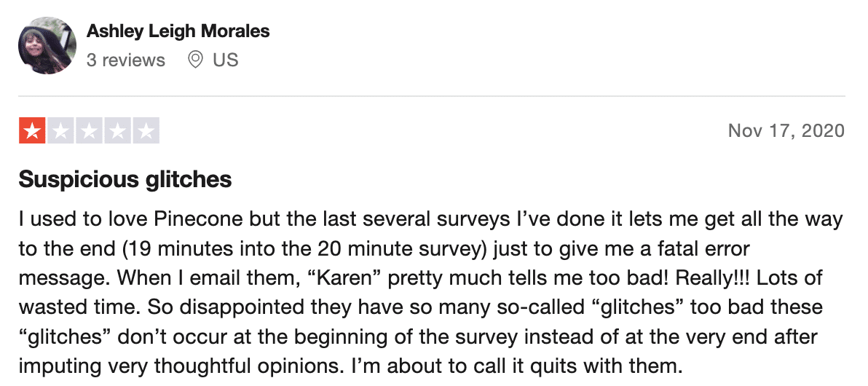Screen dimensions: 868x386
Task: Click the second grey rating star
Action: point(61,130)
